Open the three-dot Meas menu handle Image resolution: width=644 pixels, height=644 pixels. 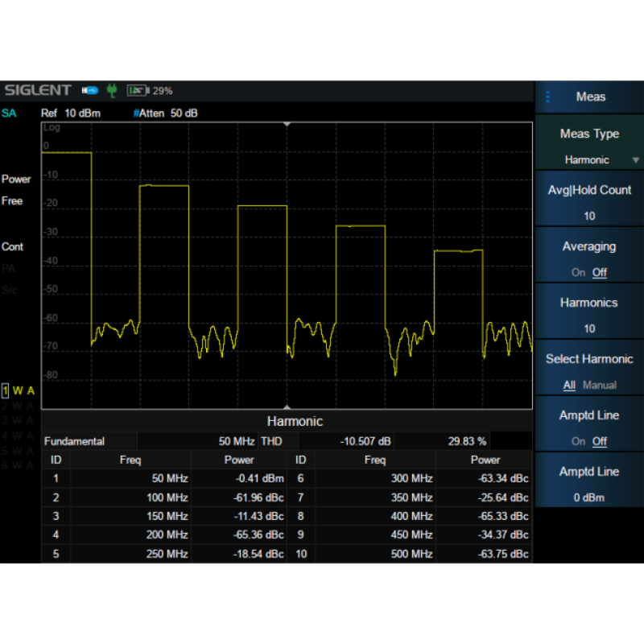tap(548, 97)
